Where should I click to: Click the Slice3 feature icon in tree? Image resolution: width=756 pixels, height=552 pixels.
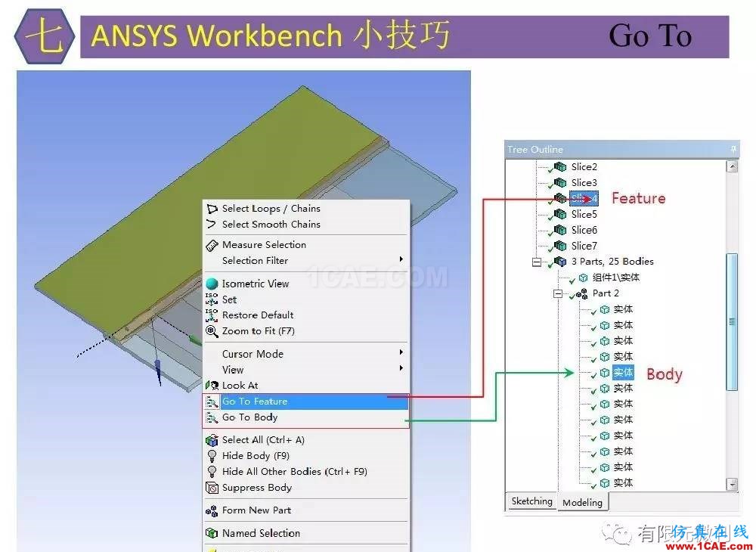tap(559, 183)
